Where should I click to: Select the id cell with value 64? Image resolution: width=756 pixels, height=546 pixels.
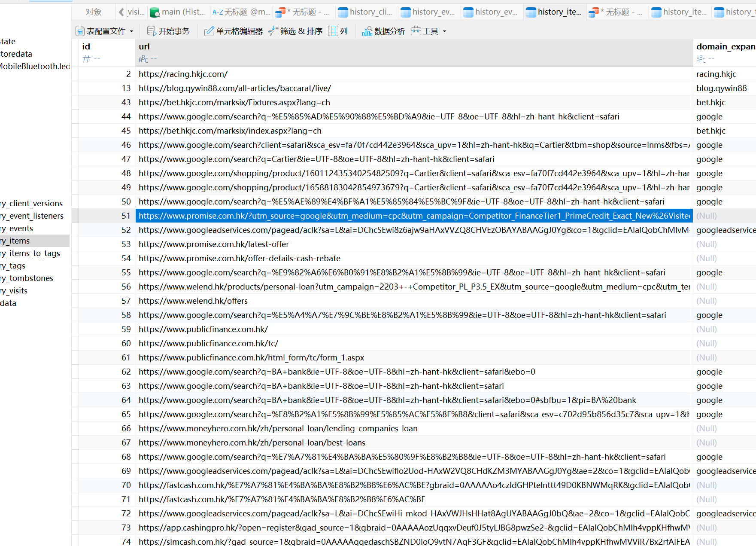pos(107,400)
